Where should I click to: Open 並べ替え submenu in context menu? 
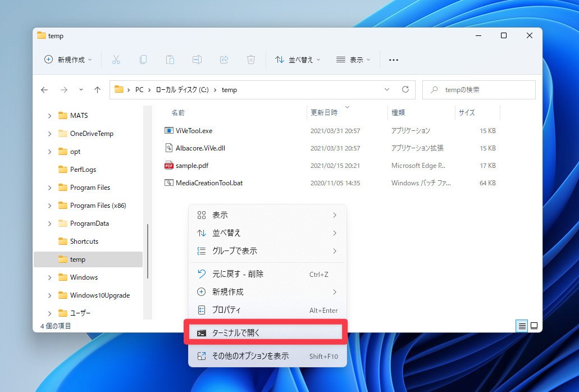coord(267,233)
